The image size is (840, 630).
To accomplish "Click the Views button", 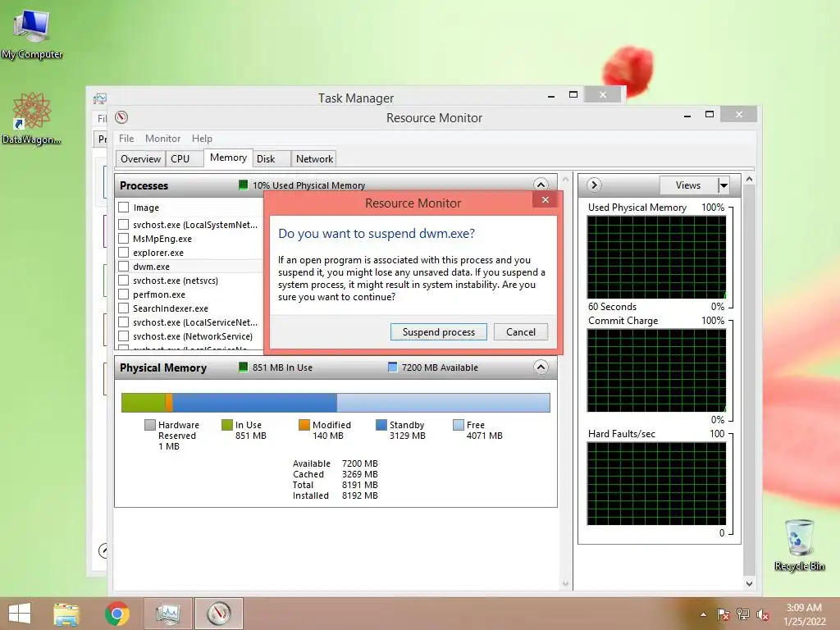I will point(688,185).
